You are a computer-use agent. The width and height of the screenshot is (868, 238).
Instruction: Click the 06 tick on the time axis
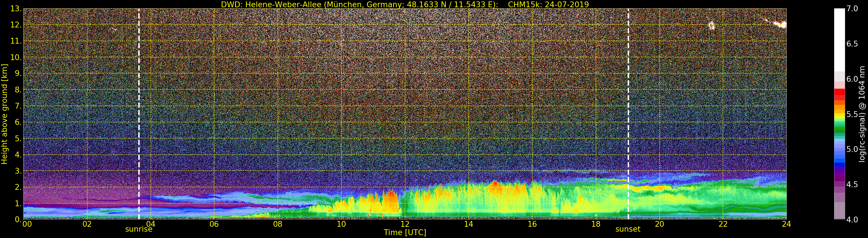[x=214, y=224]
